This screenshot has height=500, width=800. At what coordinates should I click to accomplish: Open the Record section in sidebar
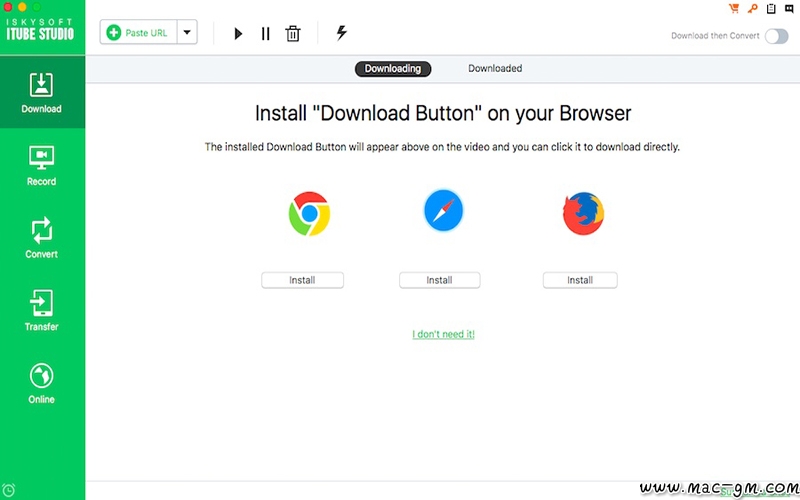click(42, 165)
